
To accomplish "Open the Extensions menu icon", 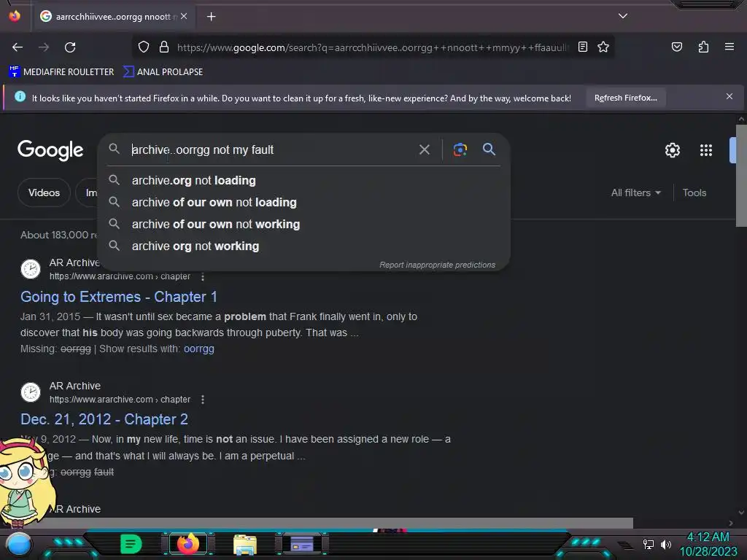I will click(703, 47).
